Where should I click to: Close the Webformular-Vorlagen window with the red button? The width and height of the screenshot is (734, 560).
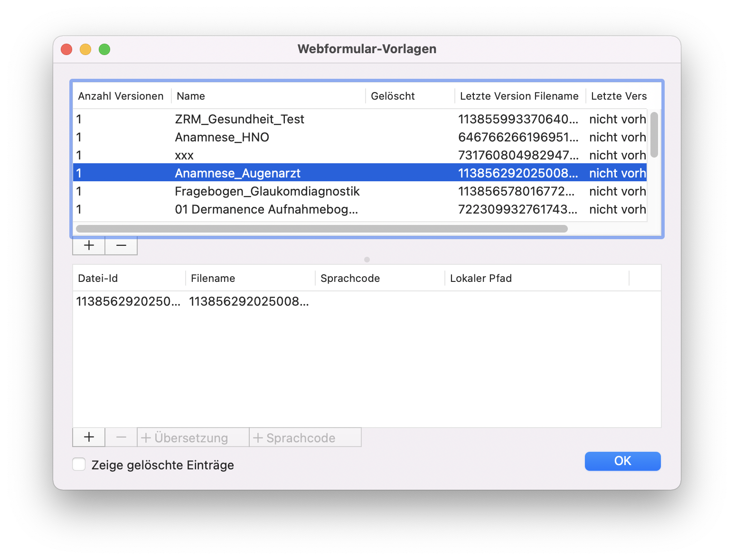click(66, 49)
